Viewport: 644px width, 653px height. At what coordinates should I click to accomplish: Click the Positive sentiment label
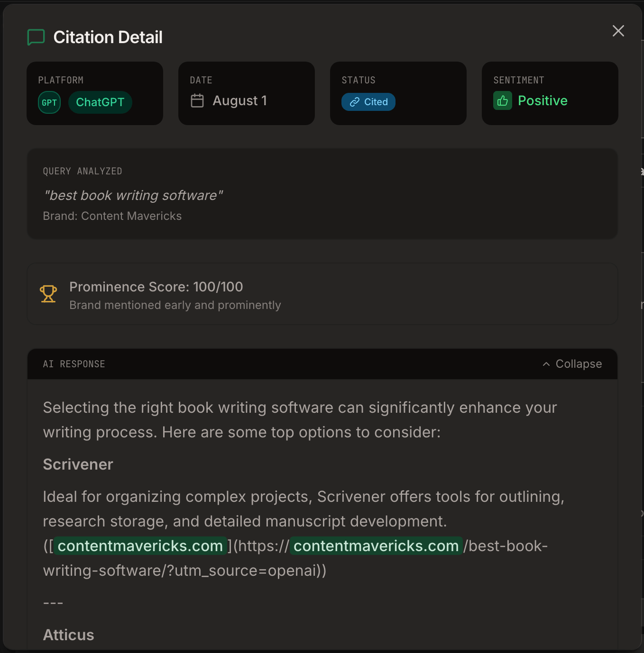coord(543,100)
